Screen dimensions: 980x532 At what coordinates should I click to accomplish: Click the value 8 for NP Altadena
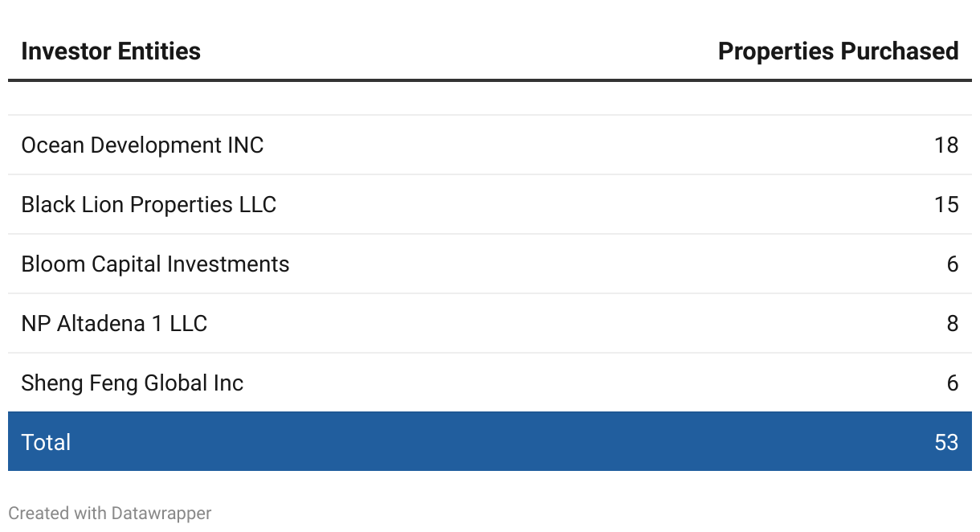953,323
